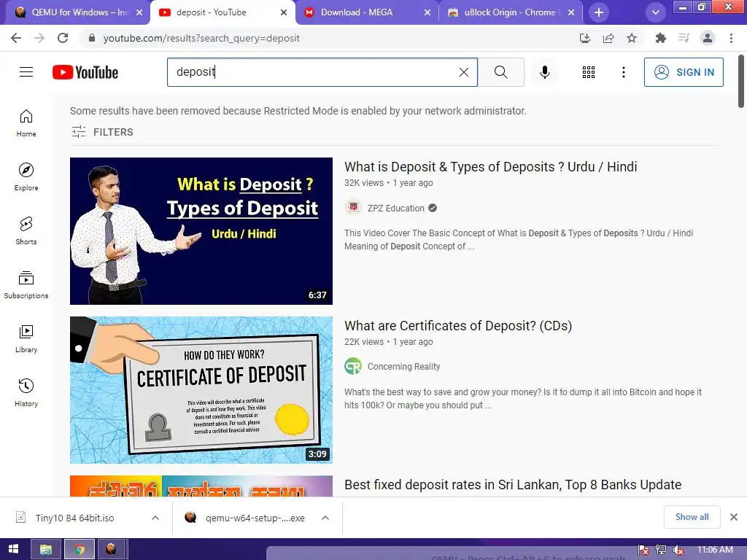Start voice search with microphone icon
This screenshot has width=747, height=560.
coord(544,72)
